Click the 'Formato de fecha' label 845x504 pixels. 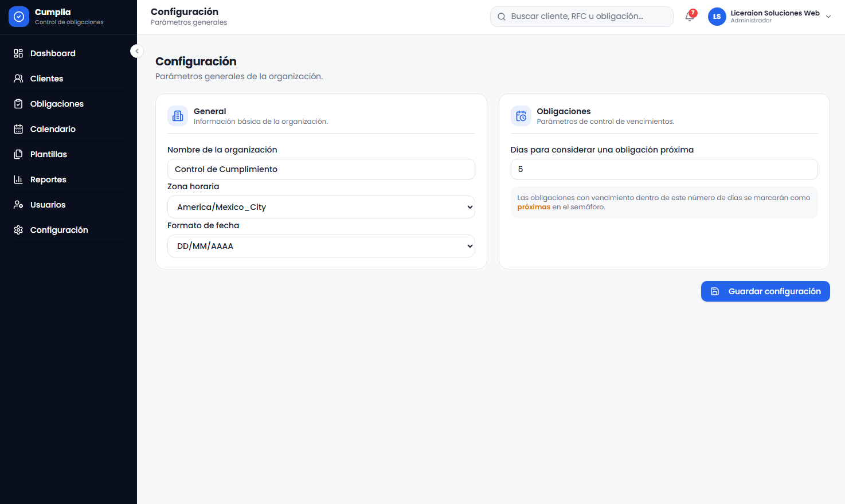[x=203, y=225]
